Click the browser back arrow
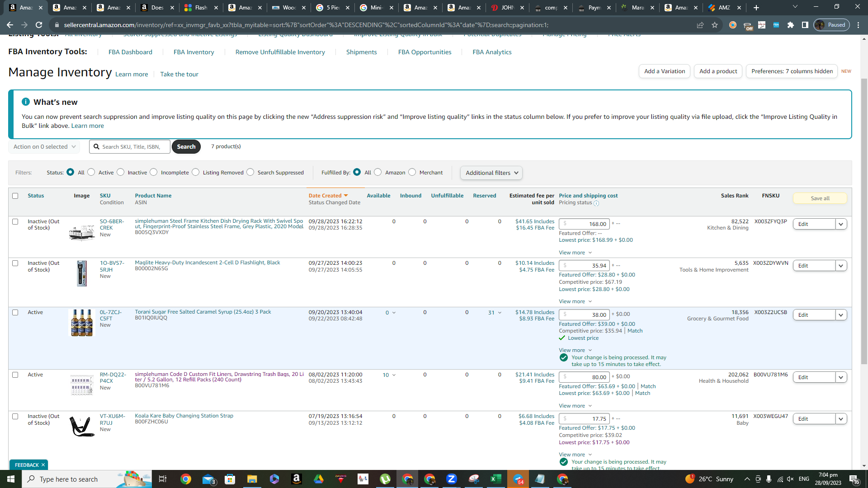The width and height of the screenshot is (868, 488). (x=10, y=25)
